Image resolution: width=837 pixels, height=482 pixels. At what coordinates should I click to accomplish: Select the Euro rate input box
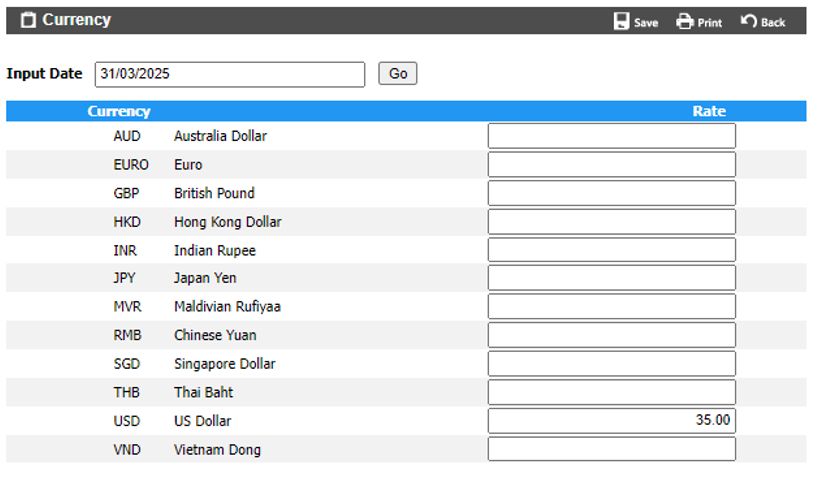pyautogui.click(x=611, y=164)
